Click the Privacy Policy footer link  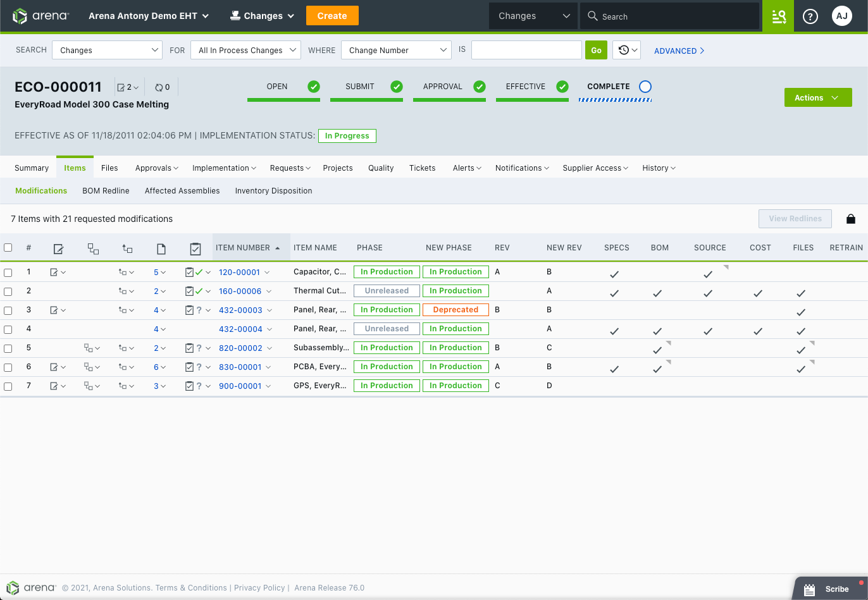[x=259, y=588]
